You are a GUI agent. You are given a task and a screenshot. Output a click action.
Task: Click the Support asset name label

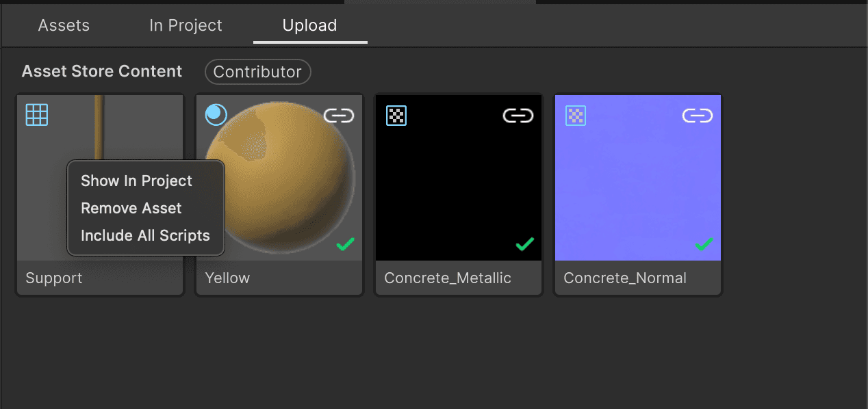(x=53, y=278)
